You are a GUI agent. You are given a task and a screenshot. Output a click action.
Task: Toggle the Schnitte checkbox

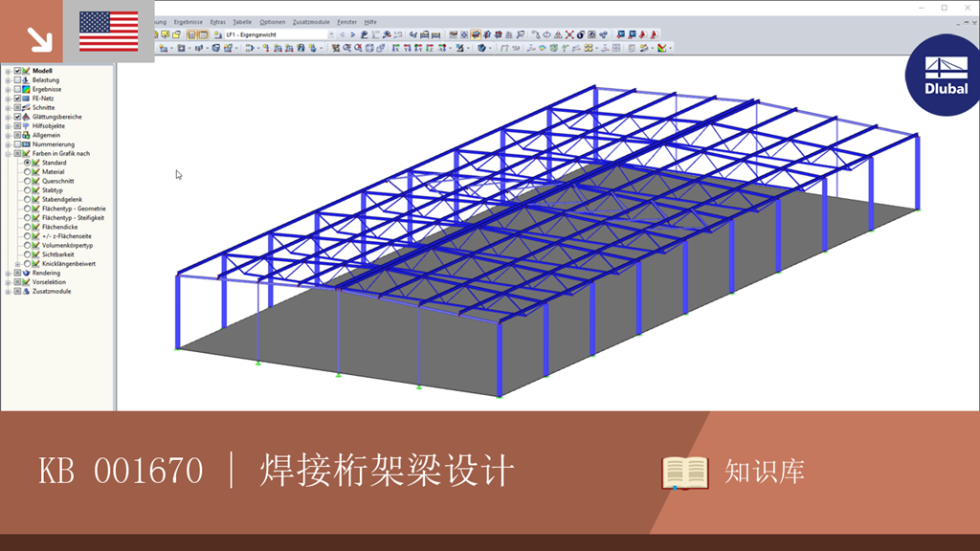pyautogui.click(x=17, y=107)
